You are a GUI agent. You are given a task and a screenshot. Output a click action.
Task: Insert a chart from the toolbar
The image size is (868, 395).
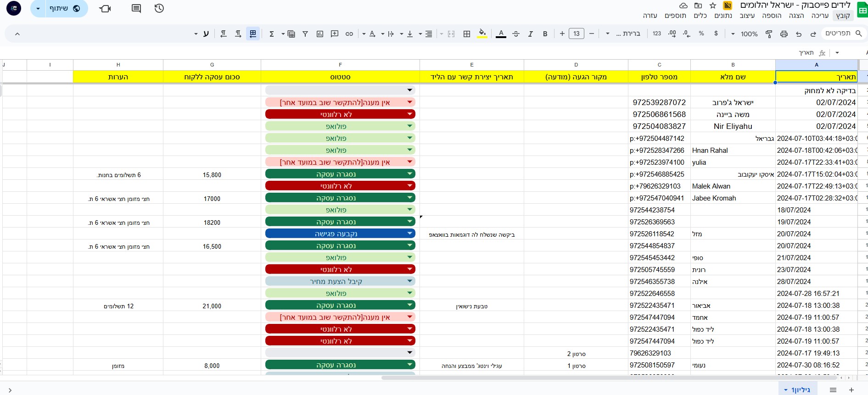[320, 33]
